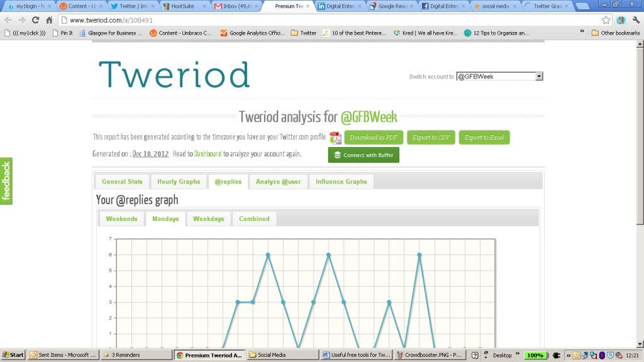Open the Influence Graphs tab

pos(341,182)
